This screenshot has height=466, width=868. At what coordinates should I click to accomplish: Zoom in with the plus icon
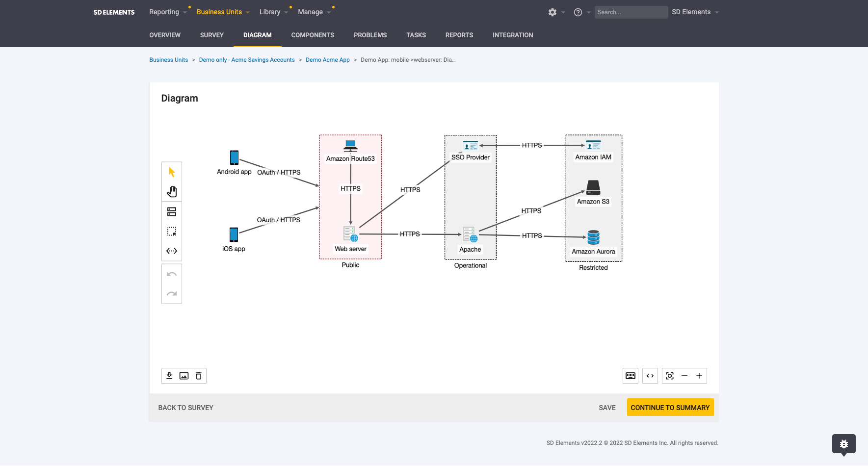coord(699,376)
